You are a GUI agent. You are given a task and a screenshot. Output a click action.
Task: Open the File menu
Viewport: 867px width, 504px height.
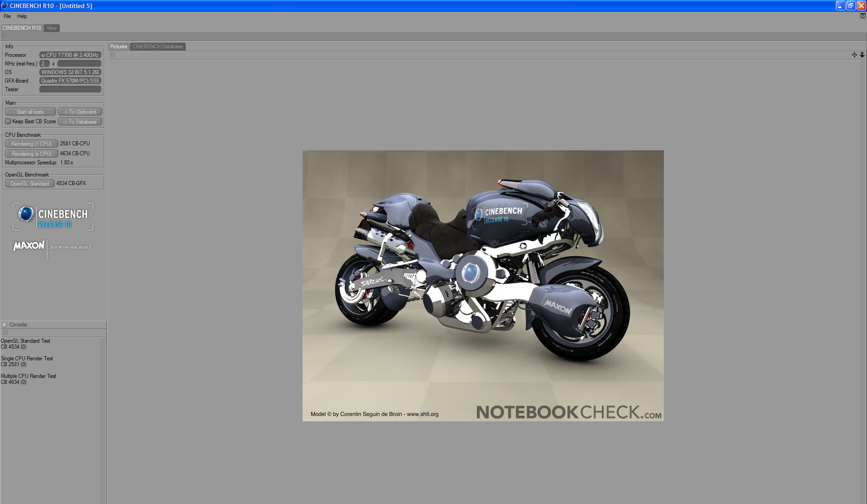pos(7,16)
